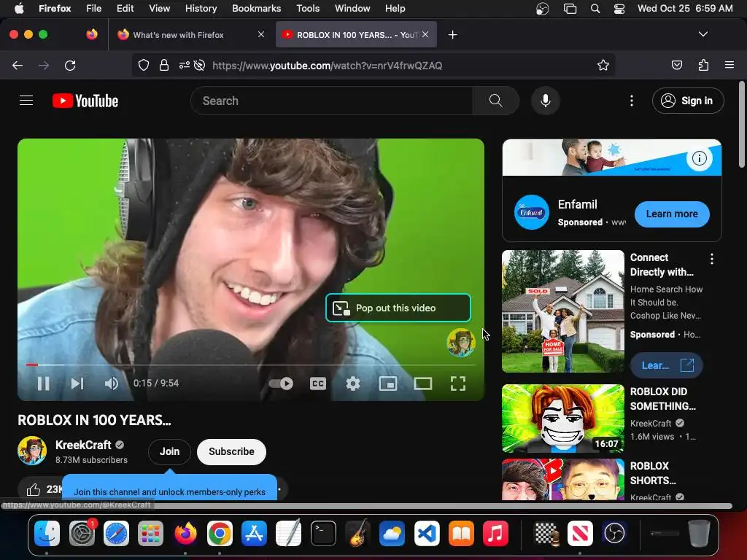The width and height of the screenshot is (747, 560).
Task: Open the KreekCraft channel name link
Action: coord(83,445)
